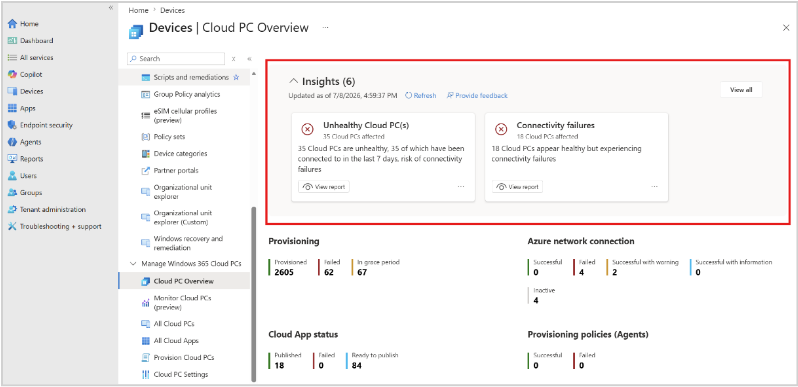View report for Unhealthy Cloud PC(s)

(x=324, y=187)
